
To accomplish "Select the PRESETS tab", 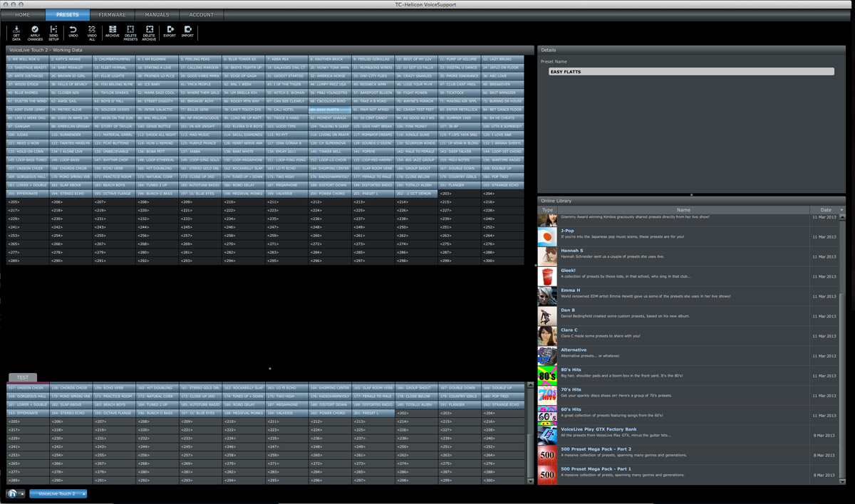I will coord(68,14).
